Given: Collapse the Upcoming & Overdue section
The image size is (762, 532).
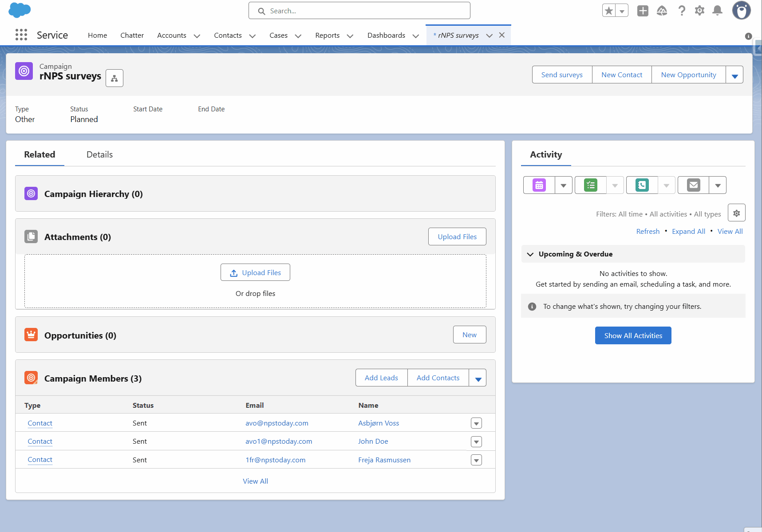Looking at the screenshot, I should click(530, 254).
